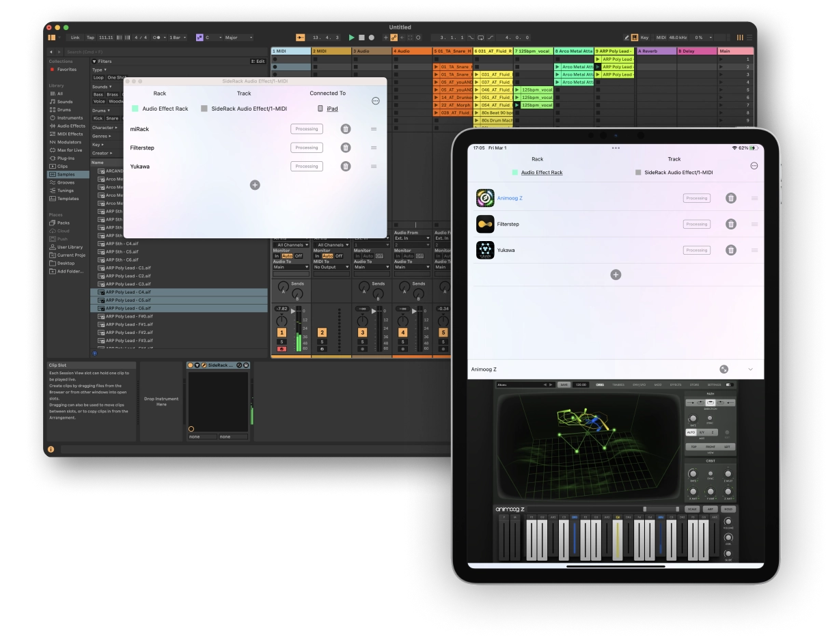Expand the Creator filter group

101,153
